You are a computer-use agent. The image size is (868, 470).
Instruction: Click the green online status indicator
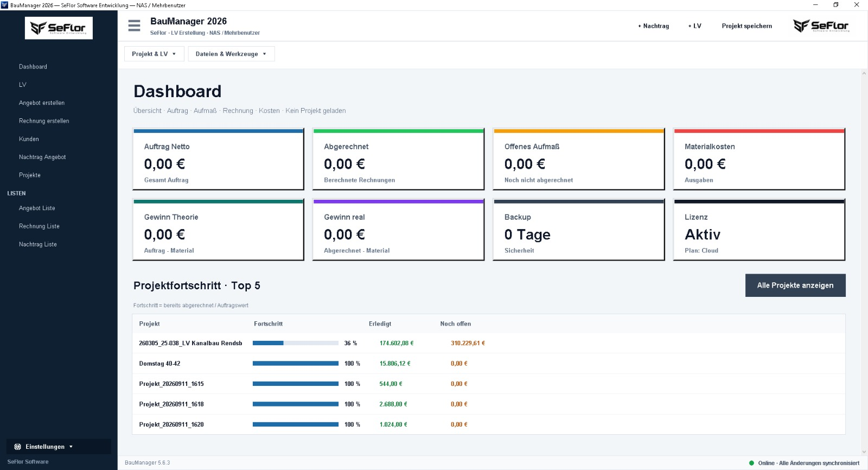point(751,463)
